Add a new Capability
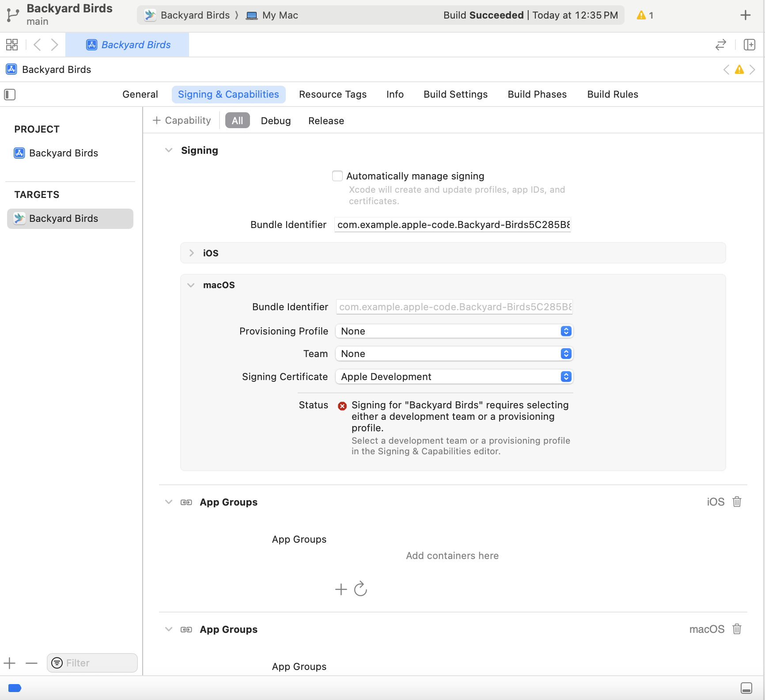 point(182,120)
